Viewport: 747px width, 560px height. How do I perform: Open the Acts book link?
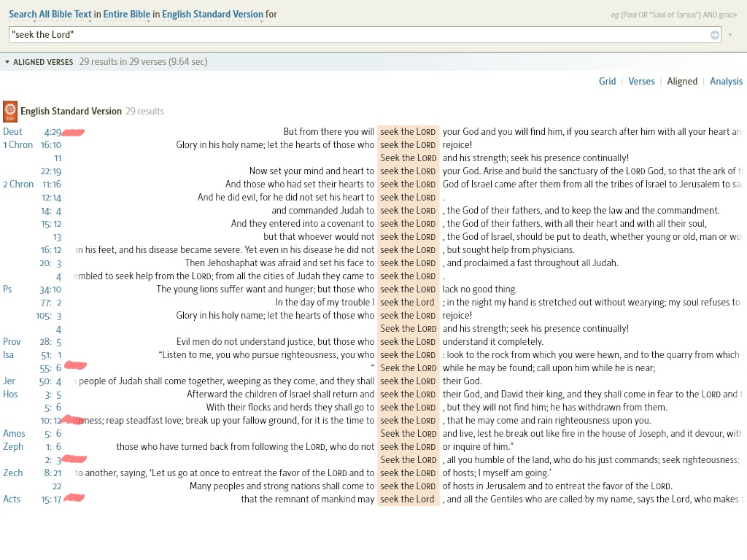(12, 499)
